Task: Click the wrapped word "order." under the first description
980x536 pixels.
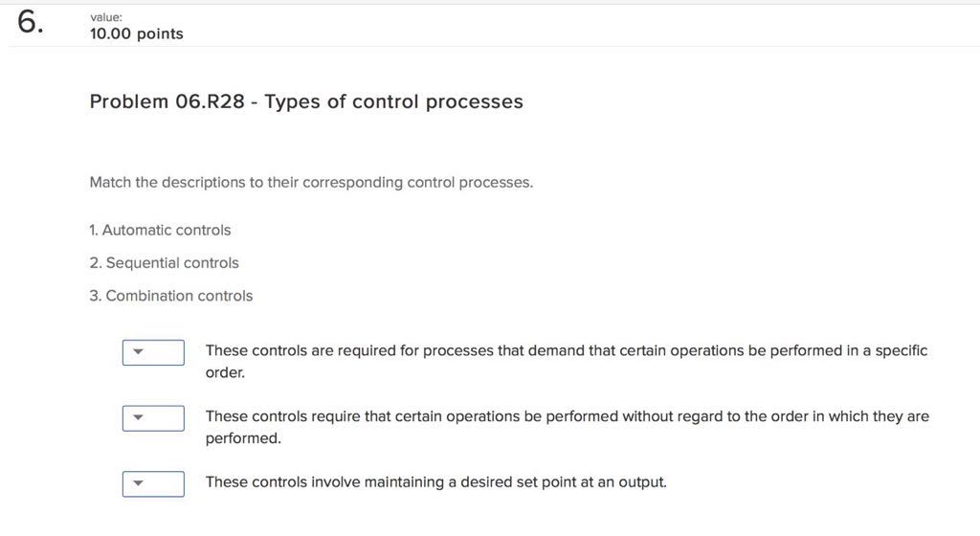Action: (226, 373)
